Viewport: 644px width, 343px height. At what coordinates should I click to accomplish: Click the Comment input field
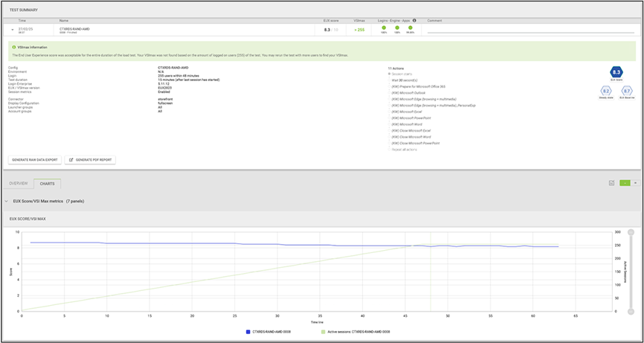531,31
